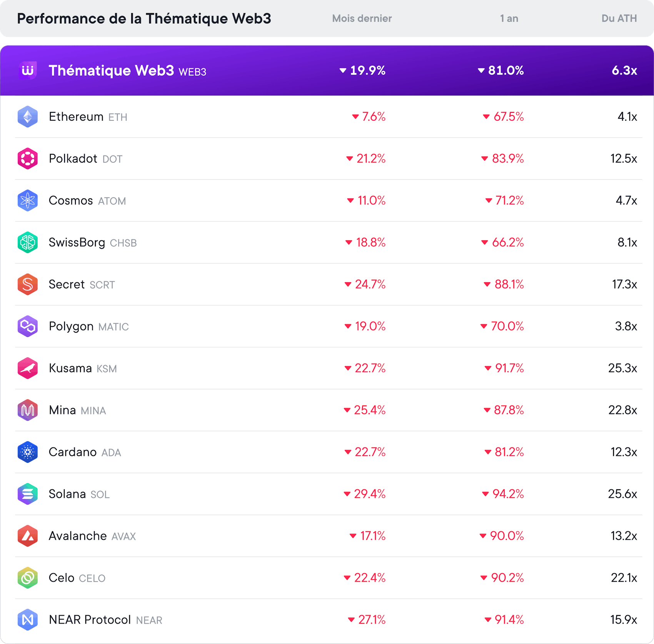Click the Polkadot logo icon
The height and width of the screenshot is (644, 654).
[28, 158]
